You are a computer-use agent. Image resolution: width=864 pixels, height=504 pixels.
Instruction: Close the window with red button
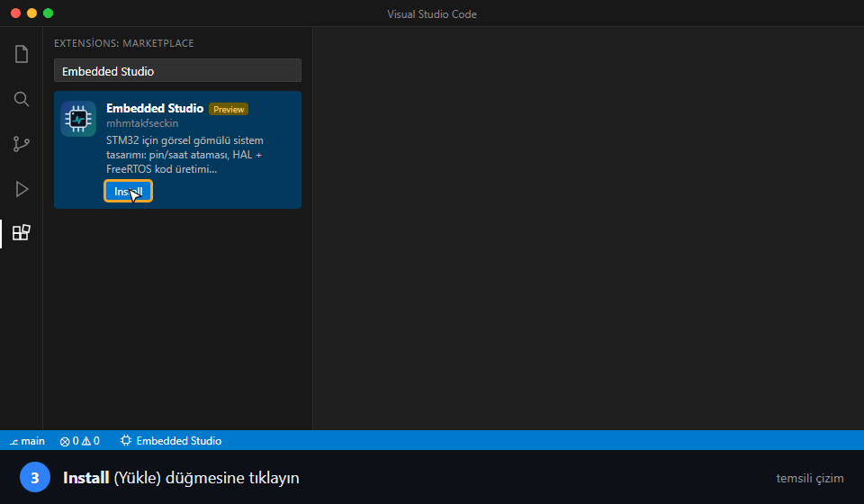16,13
